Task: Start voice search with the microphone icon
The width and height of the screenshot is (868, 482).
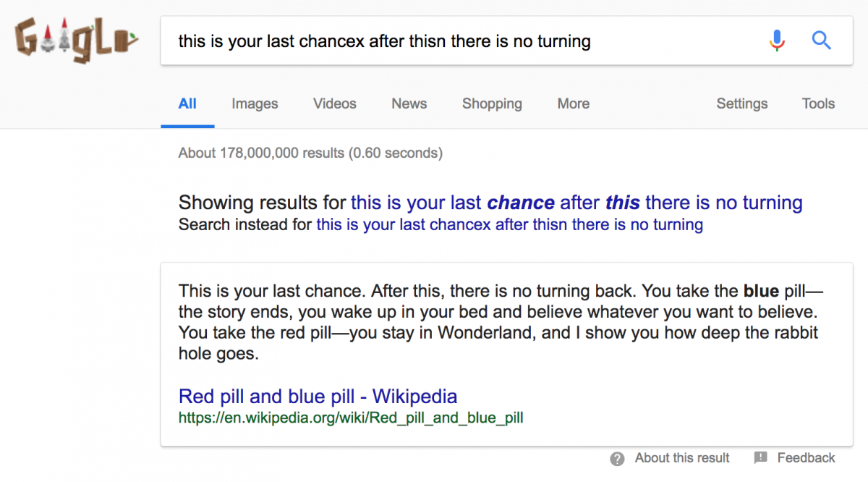Action: pyautogui.click(x=777, y=41)
